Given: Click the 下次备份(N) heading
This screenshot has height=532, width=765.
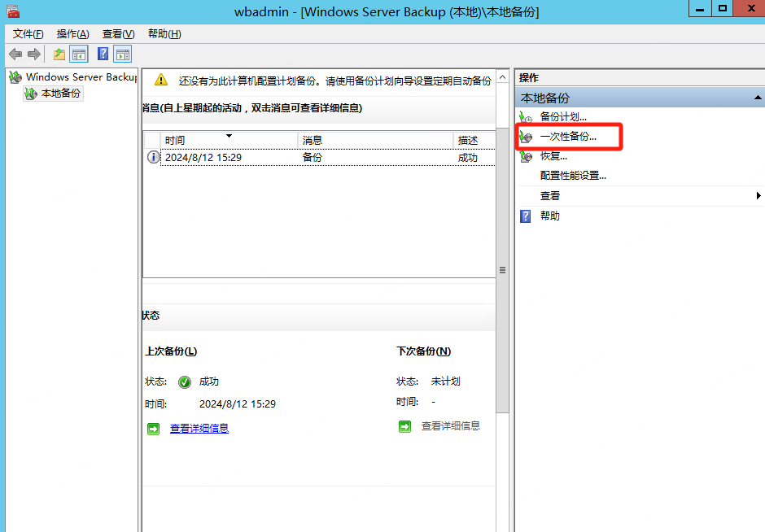Looking at the screenshot, I should point(423,351).
